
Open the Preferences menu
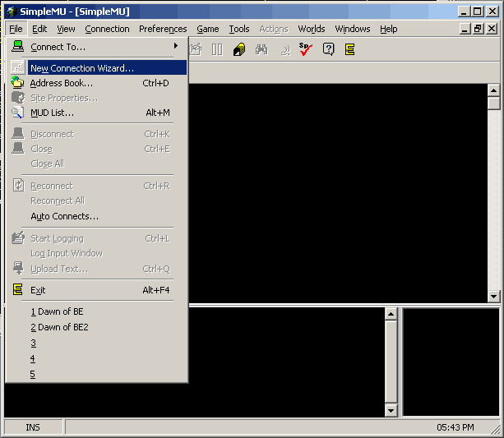pos(163,29)
